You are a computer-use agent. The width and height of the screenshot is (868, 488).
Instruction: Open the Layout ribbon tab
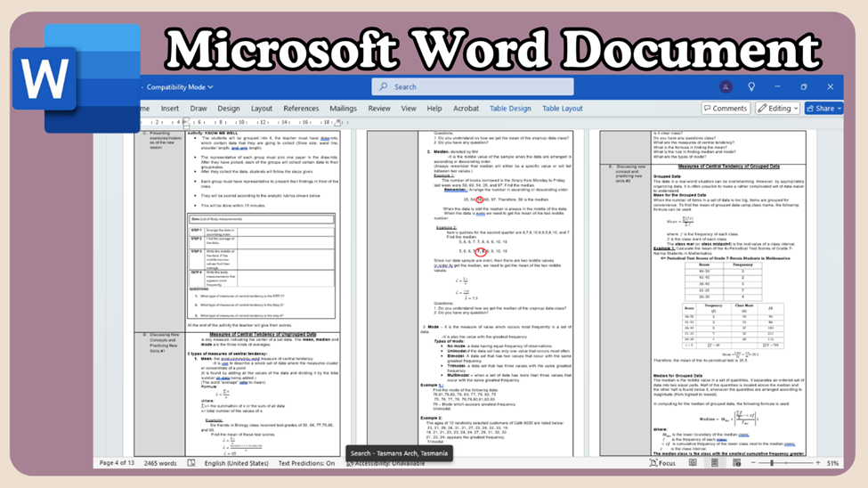261,109
